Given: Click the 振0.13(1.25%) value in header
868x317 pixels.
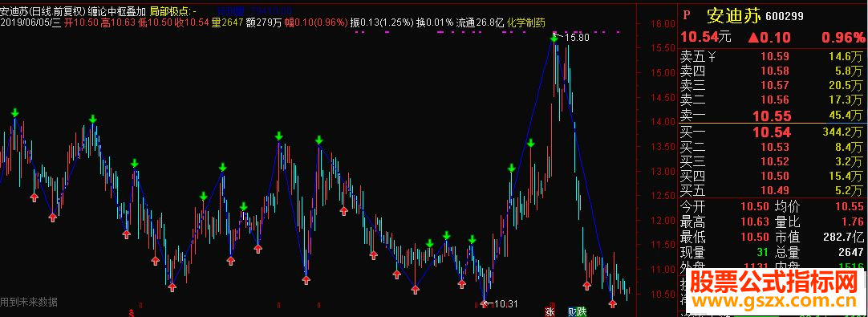Looking at the screenshot, I should click(383, 22).
